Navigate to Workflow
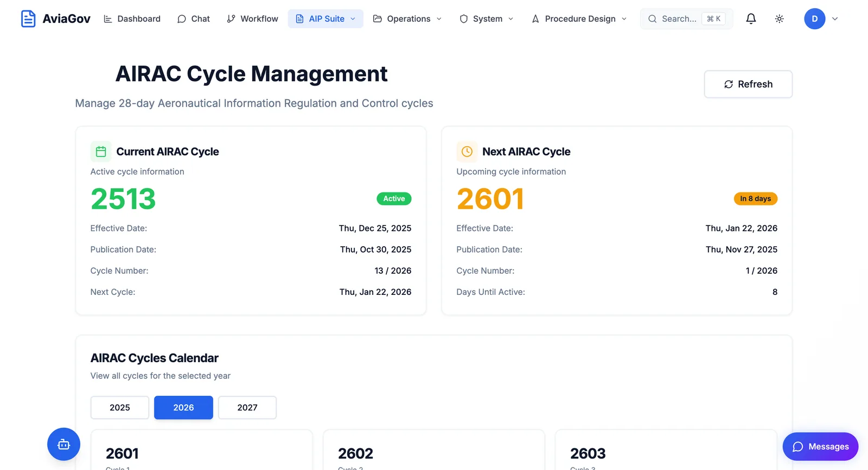The image size is (868, 470). pos(252,19)
